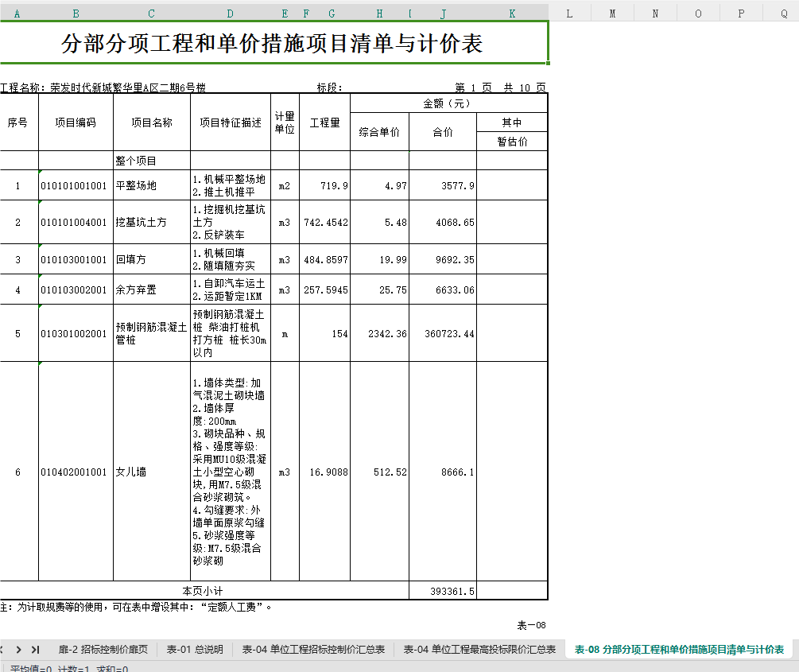Jump to the last sheet tab arrow
Viewport: 799px width, 672px height.
click(x=35, y=650)
